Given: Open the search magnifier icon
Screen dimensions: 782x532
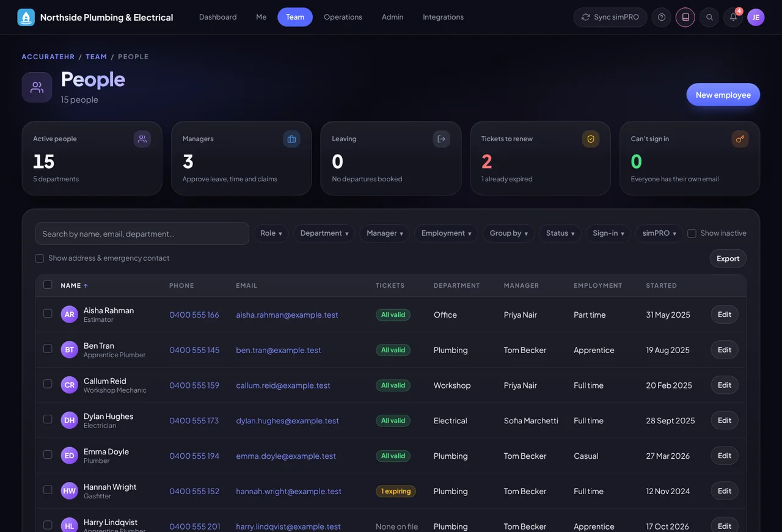Looking at the screenshot, I should point(709,17).
